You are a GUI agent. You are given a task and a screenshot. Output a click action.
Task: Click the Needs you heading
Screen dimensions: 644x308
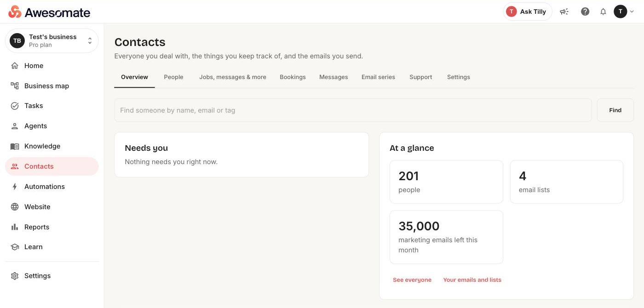click(x=146, y=148)
